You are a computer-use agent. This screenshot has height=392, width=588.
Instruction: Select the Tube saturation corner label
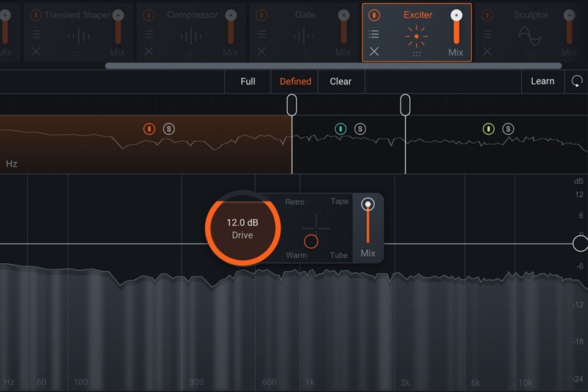tap(339, 255)
